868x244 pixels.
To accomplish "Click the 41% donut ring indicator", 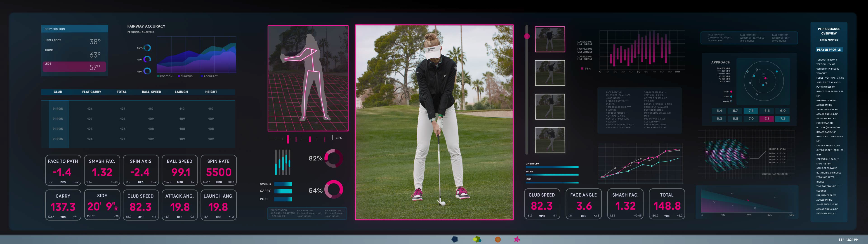I will point(147,71).
